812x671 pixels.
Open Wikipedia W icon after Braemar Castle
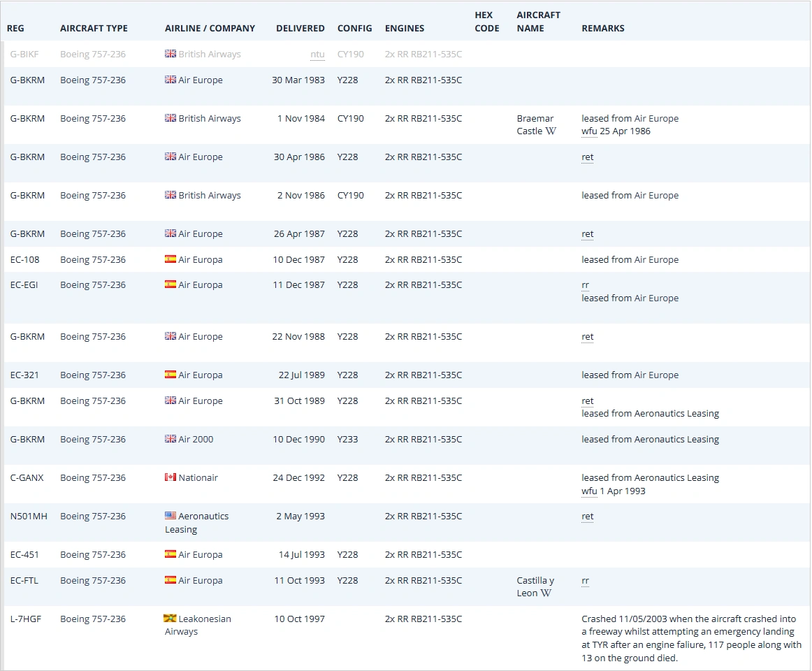pos(551,131)
